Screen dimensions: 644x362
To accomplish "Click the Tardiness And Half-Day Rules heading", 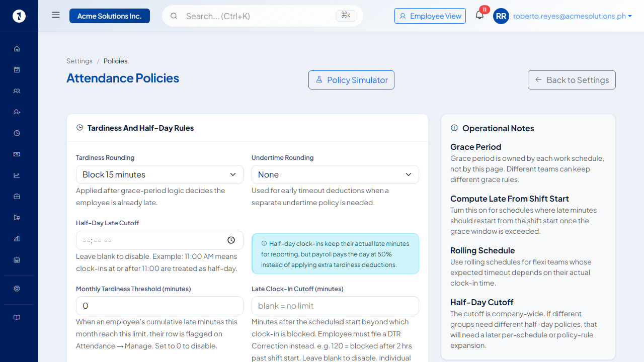I will point(140,128).
